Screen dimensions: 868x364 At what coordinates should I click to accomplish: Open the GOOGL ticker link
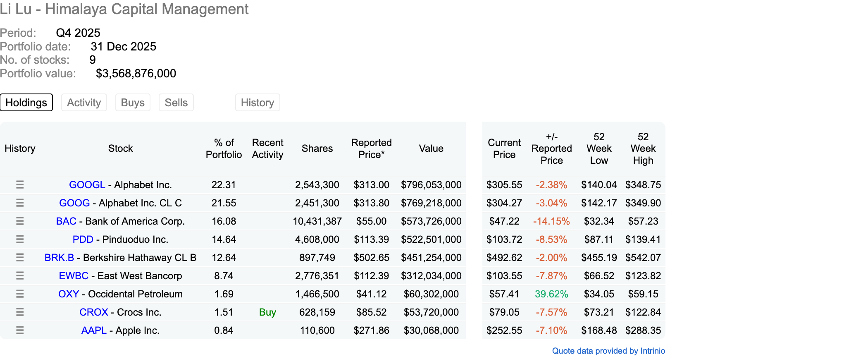(x=87, y=185)
